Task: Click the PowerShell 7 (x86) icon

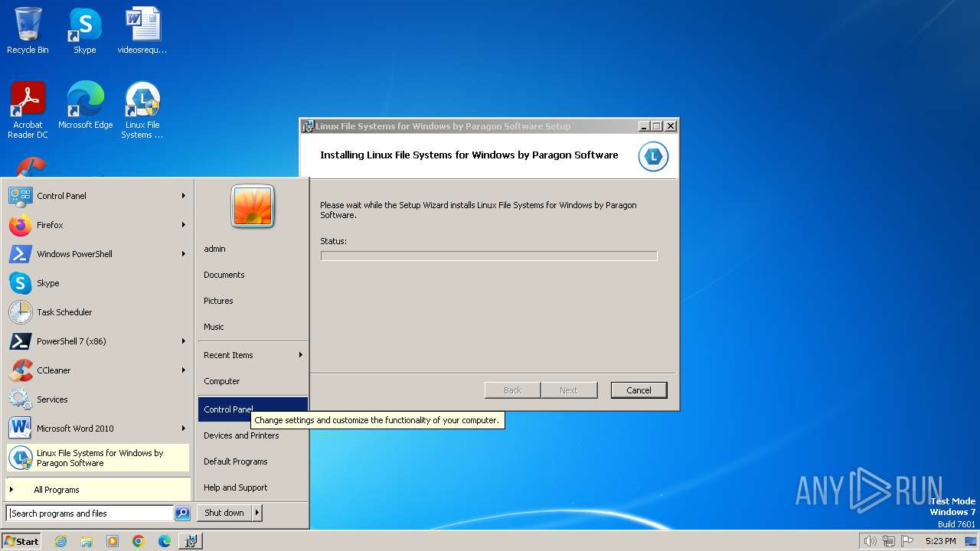Action: 21,341
